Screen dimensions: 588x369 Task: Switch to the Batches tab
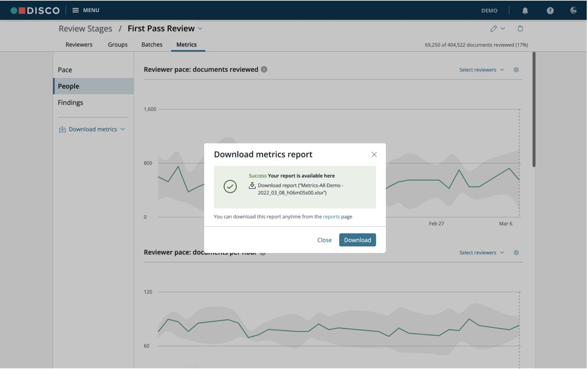[152, 45]
